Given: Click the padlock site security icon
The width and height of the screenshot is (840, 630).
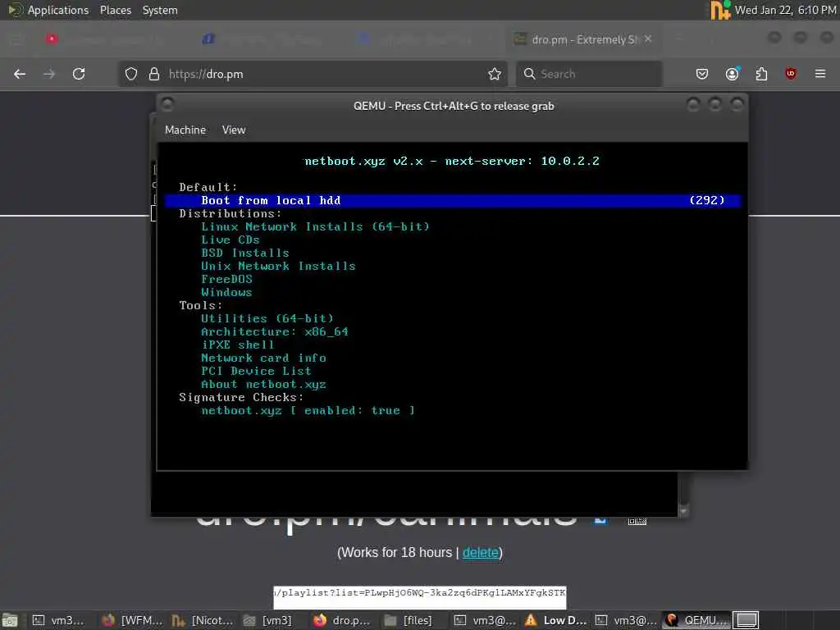Looking at the screenshot, I should (153, 74).
